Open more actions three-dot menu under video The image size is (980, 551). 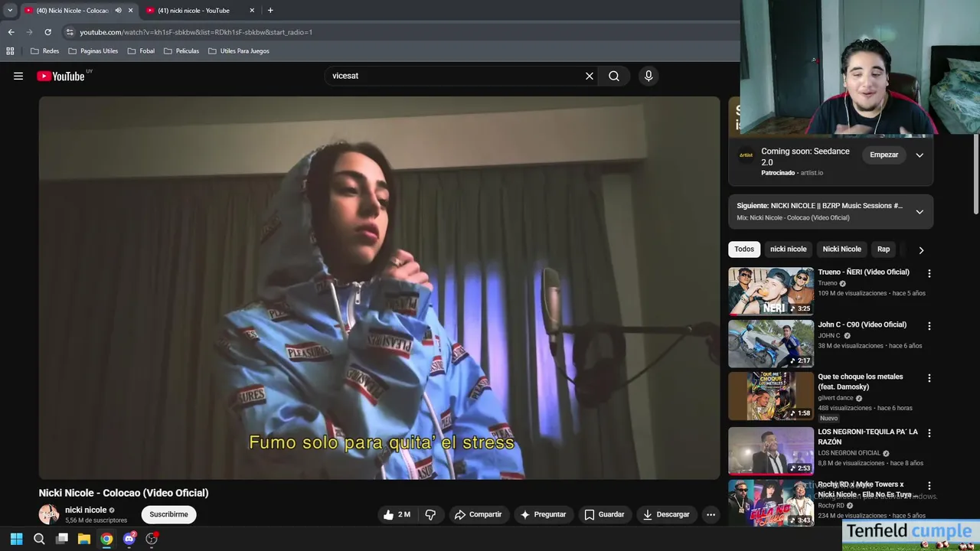(x=710, y=514)
